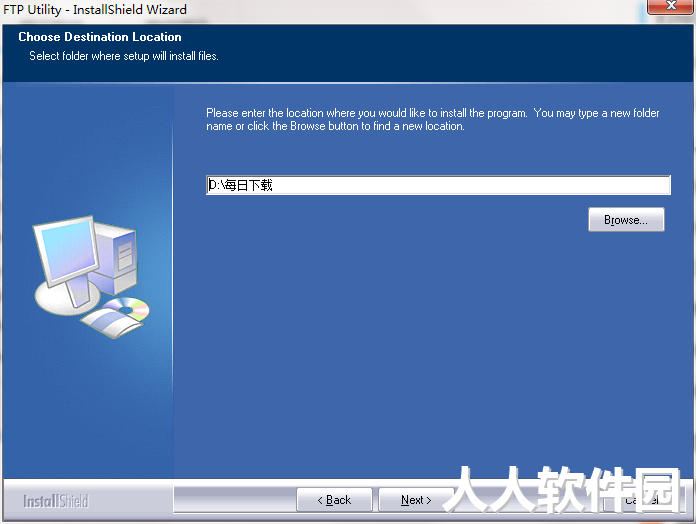Viewport: 696px width, 524px height.
Task: Close the InstallShield Wizard window
Action: 670,6
